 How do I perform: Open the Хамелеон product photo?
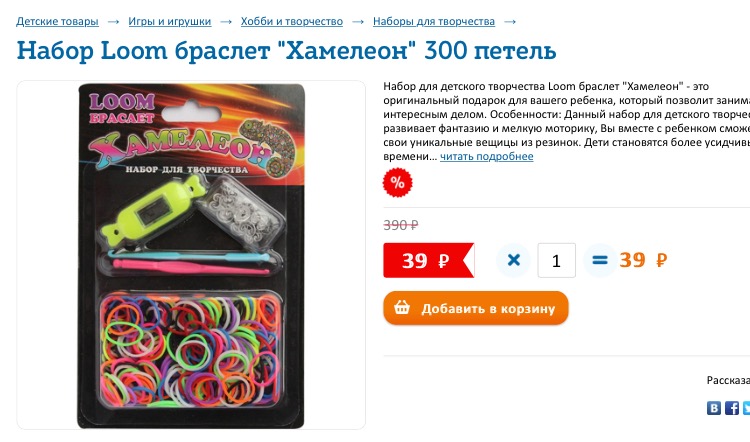pos(191,255)
